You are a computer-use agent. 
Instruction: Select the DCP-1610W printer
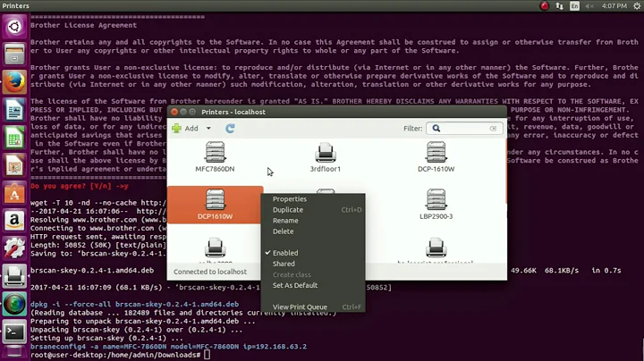coord(436,157)
